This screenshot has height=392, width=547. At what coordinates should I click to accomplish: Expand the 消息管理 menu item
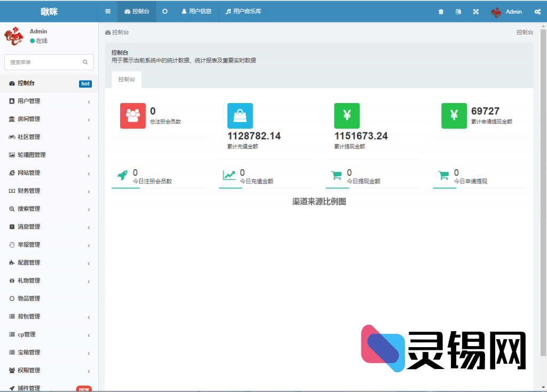[x=90, y=226]
